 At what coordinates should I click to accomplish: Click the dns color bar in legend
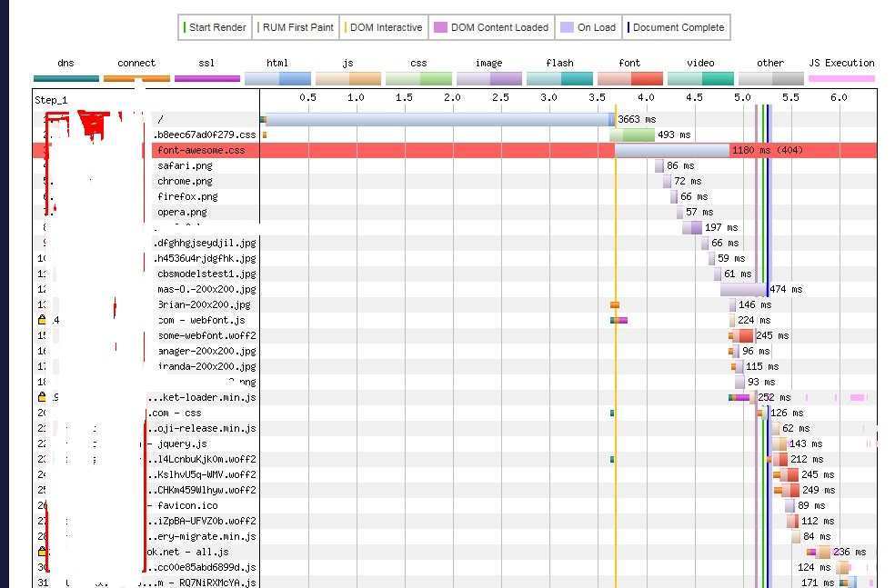(x=65, y=79)
